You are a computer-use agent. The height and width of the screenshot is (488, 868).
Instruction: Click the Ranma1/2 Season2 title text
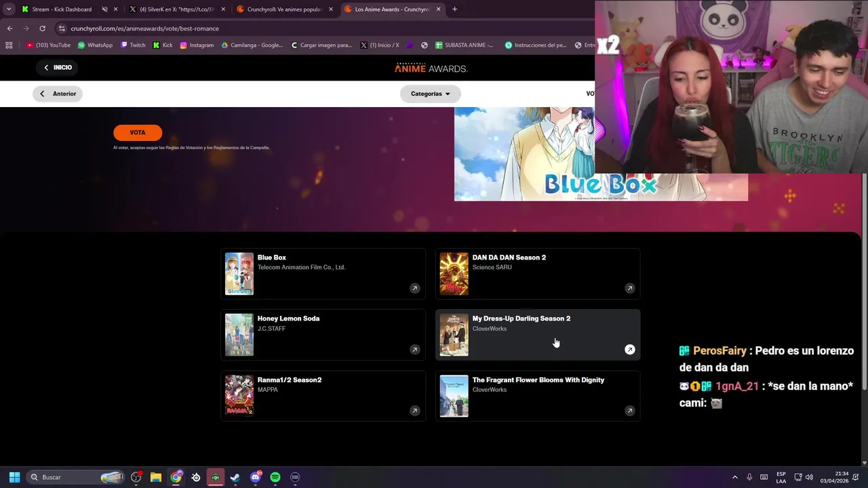tap(290, 380)
